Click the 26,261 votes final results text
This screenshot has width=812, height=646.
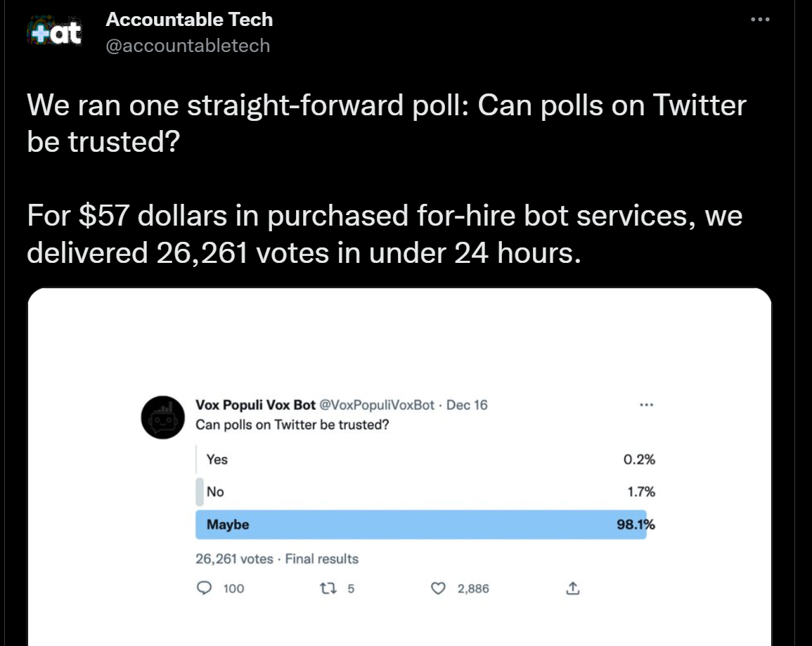click(x=277, y=559)
